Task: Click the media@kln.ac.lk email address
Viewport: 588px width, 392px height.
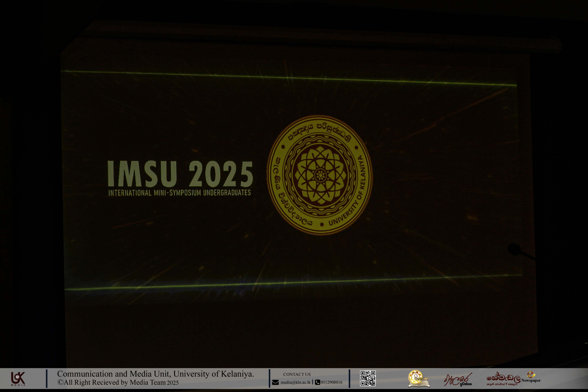Action: pyautogui.click(x=296, y=382)
